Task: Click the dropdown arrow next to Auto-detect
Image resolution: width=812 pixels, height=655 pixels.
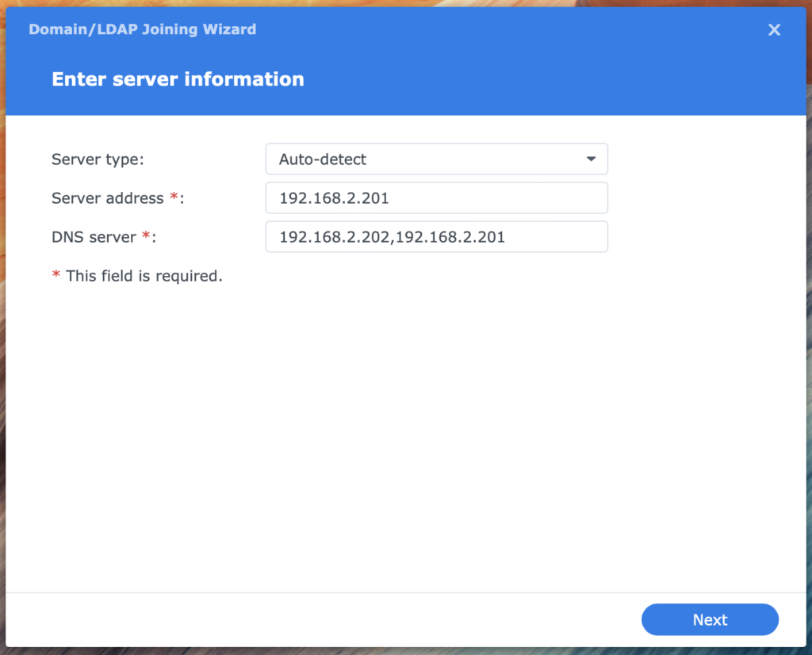Action: [590, 159]
